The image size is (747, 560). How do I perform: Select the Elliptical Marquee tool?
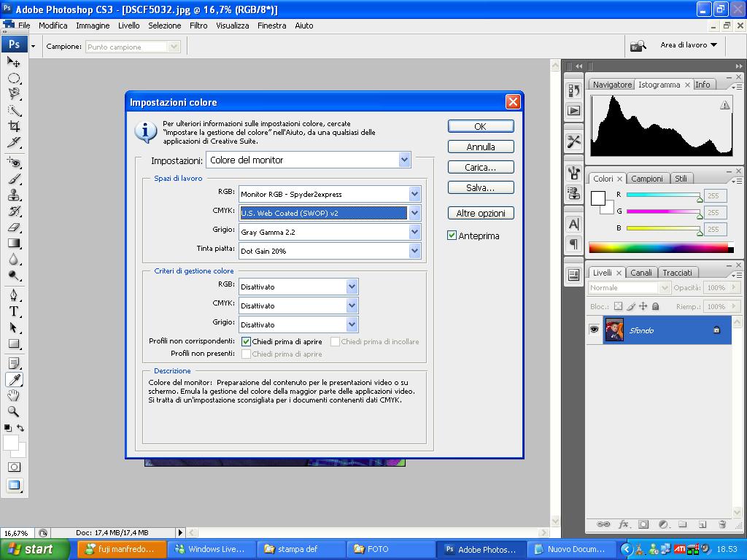14,78
